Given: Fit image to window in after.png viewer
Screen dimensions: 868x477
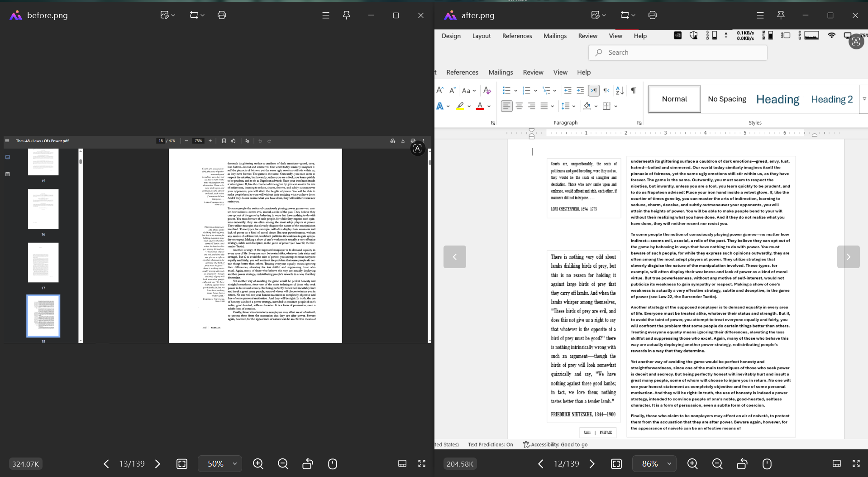Looking at the screenshot, I should [x=616, y=464].
